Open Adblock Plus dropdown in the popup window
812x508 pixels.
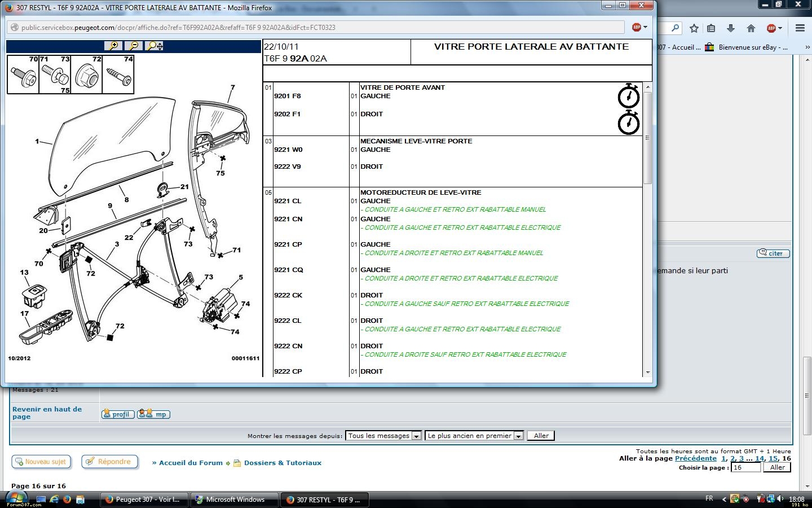pos(639,27)
